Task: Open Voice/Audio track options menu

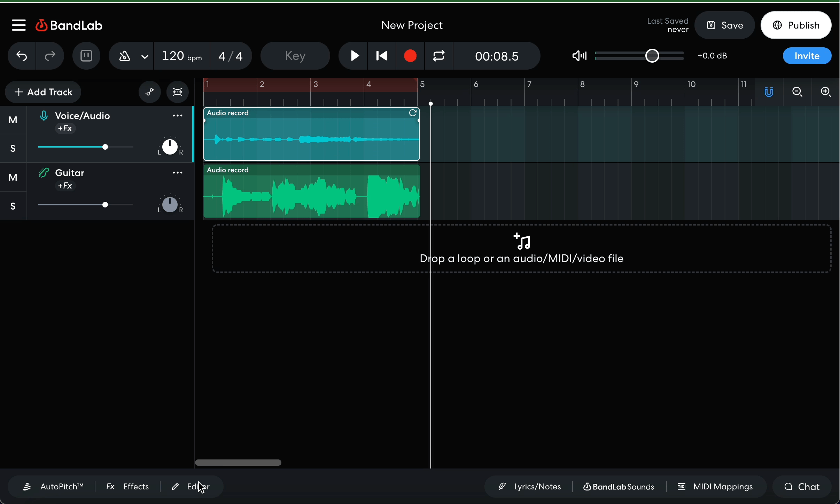Action: (178, 116)
